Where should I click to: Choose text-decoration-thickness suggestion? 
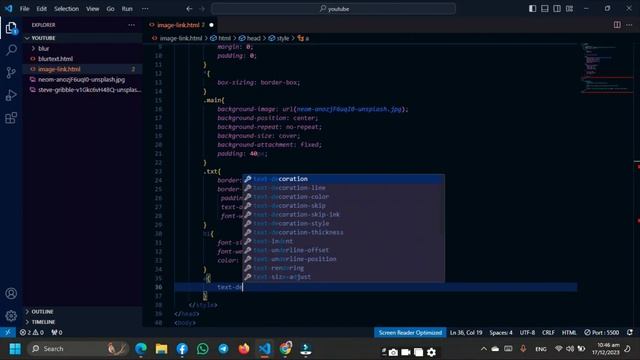(344, 232)
